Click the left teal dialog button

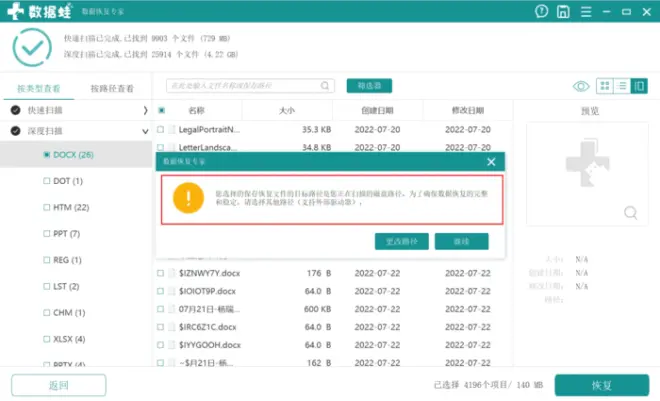(402, 242)
